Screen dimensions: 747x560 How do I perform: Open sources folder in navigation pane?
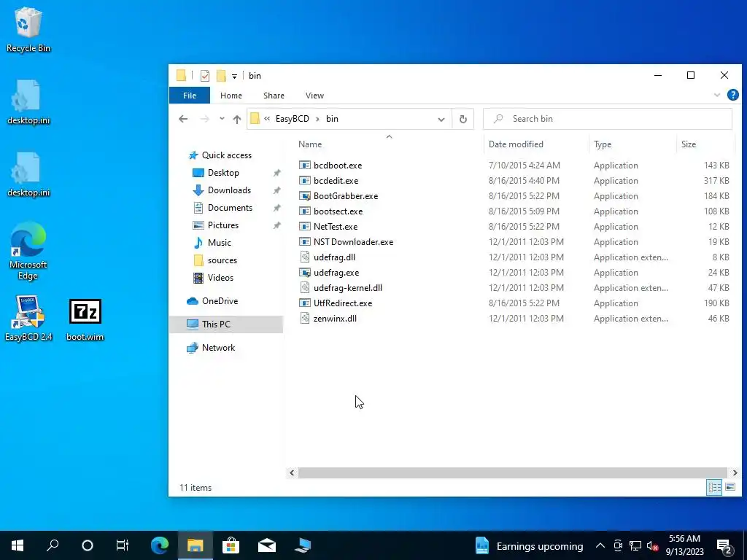[x=222, y=260]
